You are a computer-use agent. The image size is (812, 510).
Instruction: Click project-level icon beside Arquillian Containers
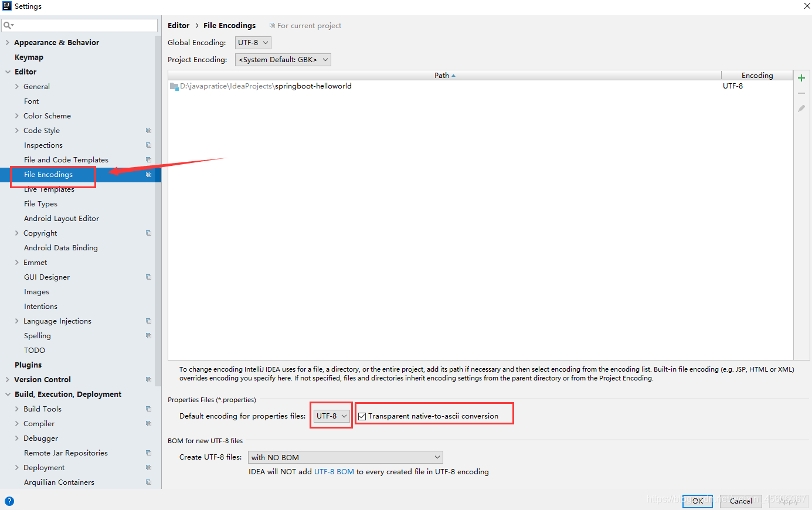click(148, 482)
